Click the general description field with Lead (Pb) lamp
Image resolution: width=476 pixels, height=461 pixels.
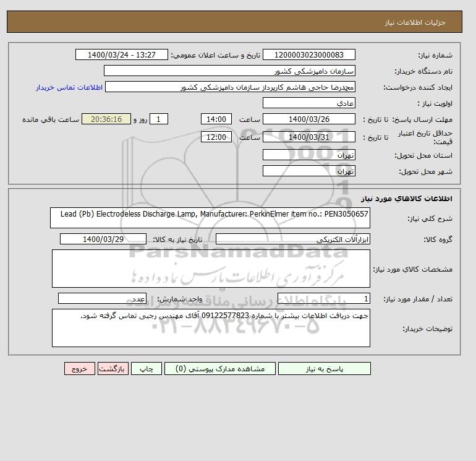(x=210, y=218)
